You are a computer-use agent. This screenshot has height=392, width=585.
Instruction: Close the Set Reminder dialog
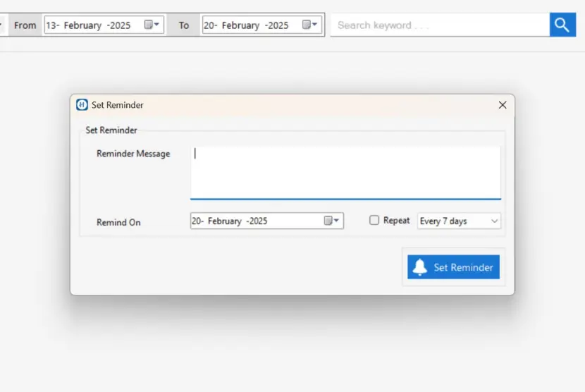coord(502,105)
